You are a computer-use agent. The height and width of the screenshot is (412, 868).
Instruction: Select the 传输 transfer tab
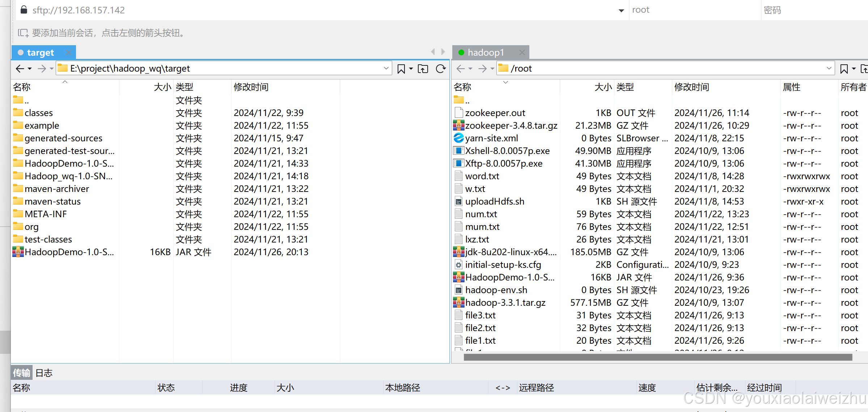22,373
